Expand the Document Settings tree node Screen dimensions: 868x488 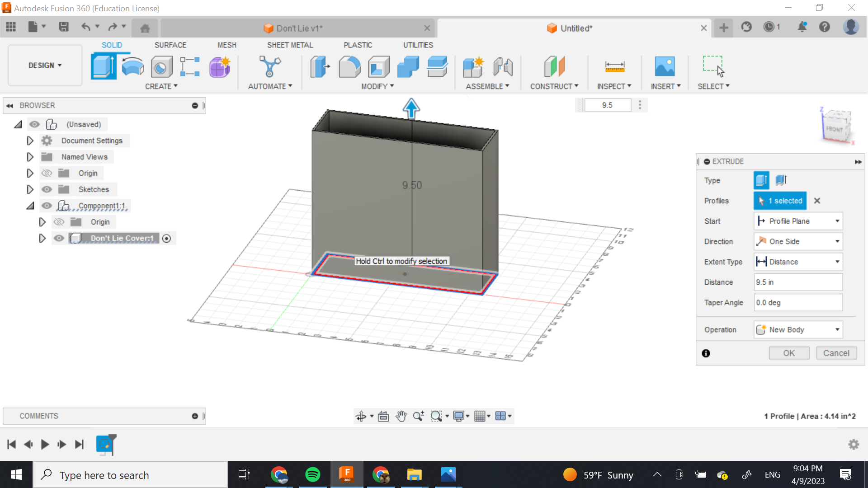pos(30,141)
